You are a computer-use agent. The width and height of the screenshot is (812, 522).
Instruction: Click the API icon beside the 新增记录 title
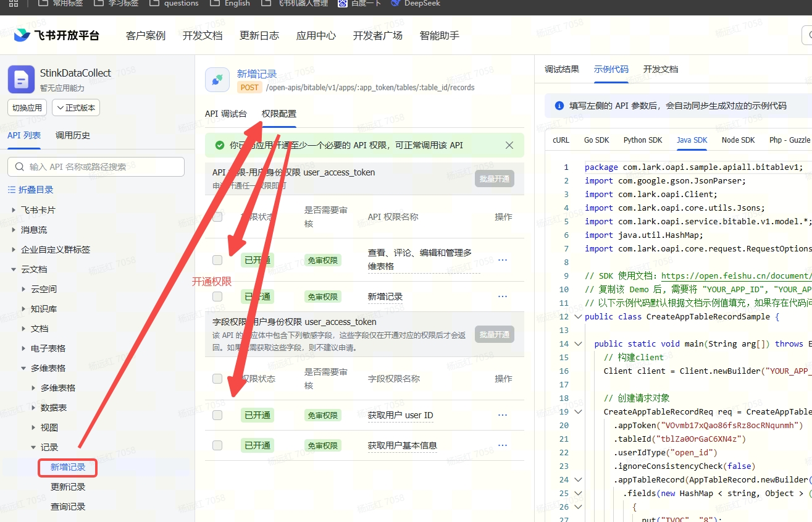(x=217, y=80)
